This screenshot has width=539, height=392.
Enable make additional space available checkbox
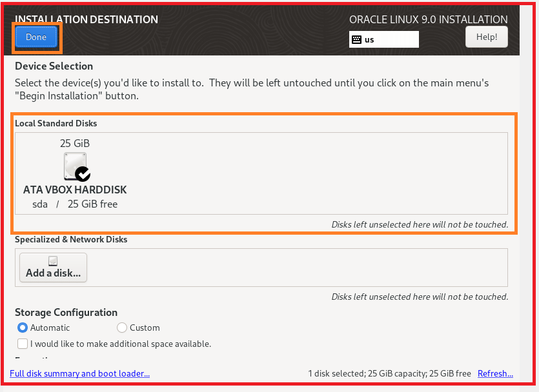click(23, 344)
